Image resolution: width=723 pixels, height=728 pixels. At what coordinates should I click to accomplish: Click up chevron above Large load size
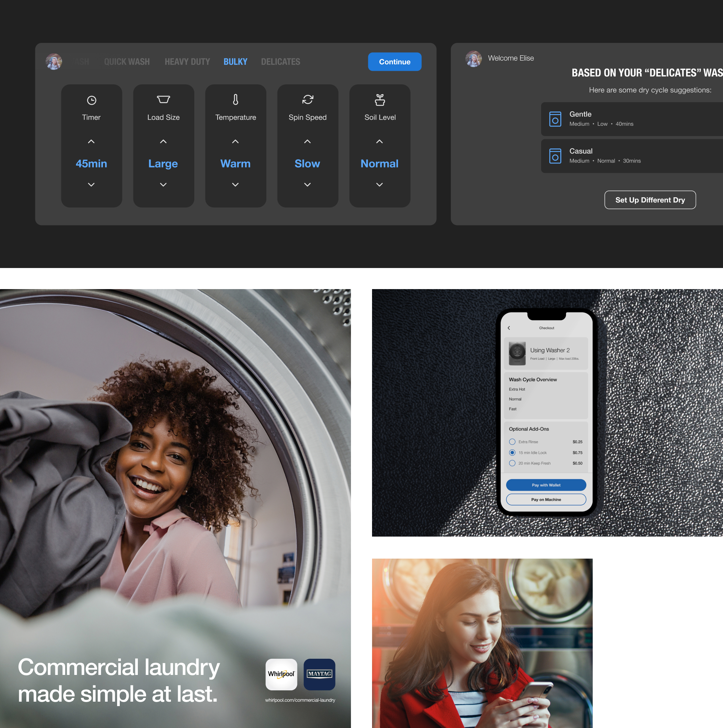163,142
